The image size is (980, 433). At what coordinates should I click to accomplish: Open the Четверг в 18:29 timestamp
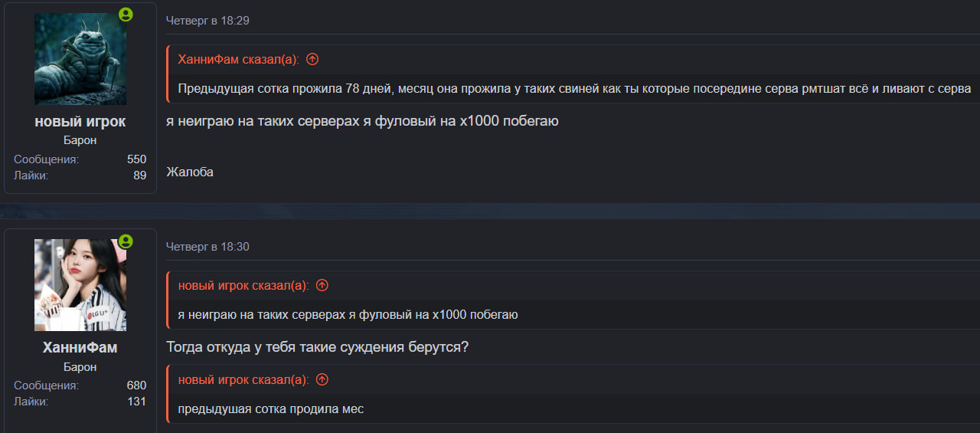pyautogui.click(x=207, y=21)
